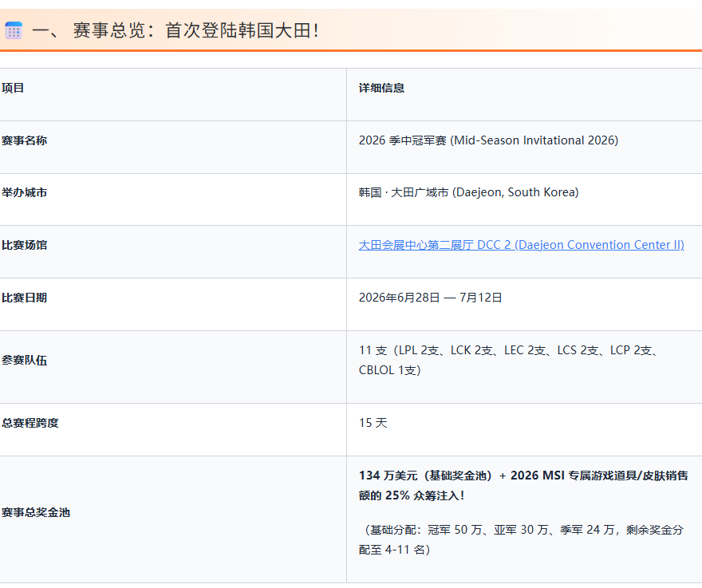Viewport: 702px width, 588px height.
Task: Click the 赛事总奖金池 row label
Action: (x=36, y=512)
